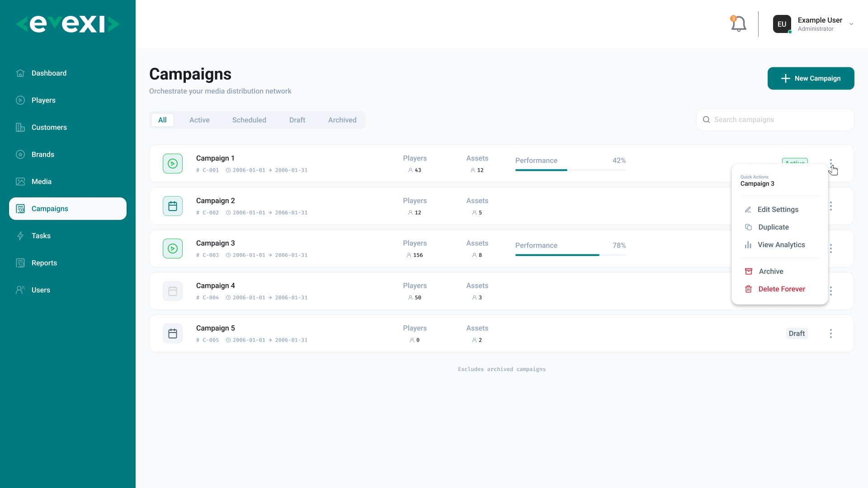Click the Campaign 5 calendar icon
868x488 pixels.
173,333
